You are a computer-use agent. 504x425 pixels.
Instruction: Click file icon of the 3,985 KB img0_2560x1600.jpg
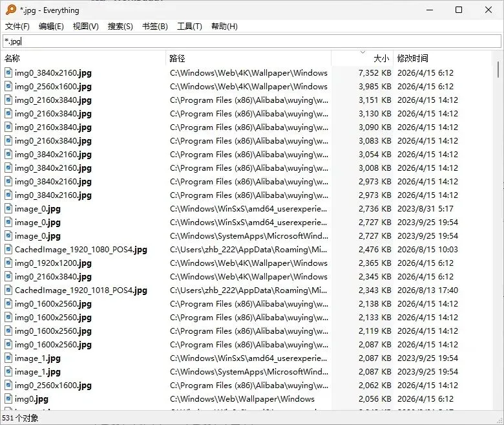pos(8,86)
